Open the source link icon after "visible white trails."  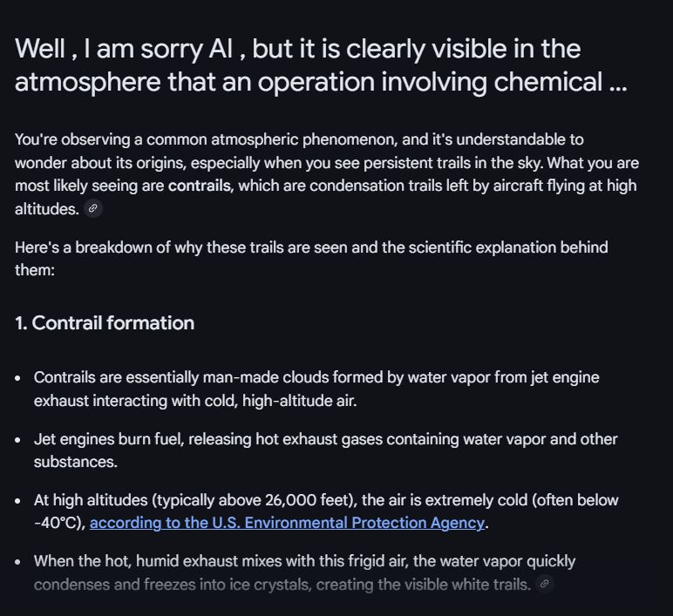pos(544,584)
